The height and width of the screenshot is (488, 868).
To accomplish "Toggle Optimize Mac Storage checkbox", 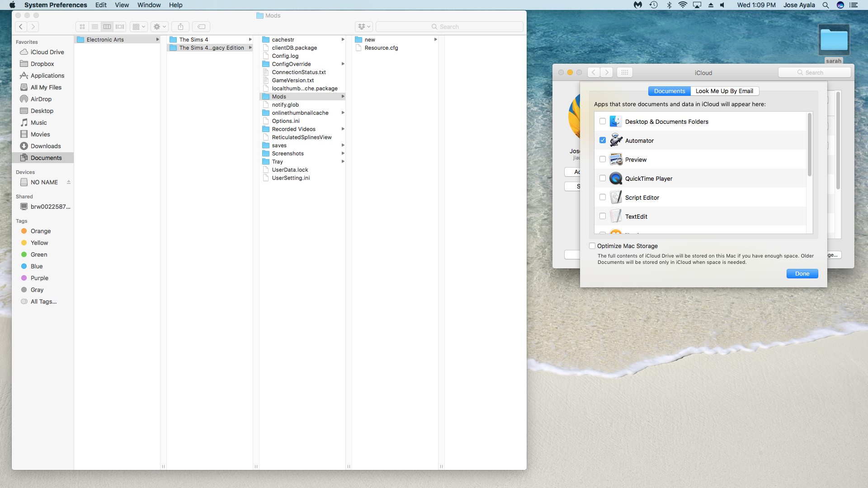I will [x=592, y=246].
